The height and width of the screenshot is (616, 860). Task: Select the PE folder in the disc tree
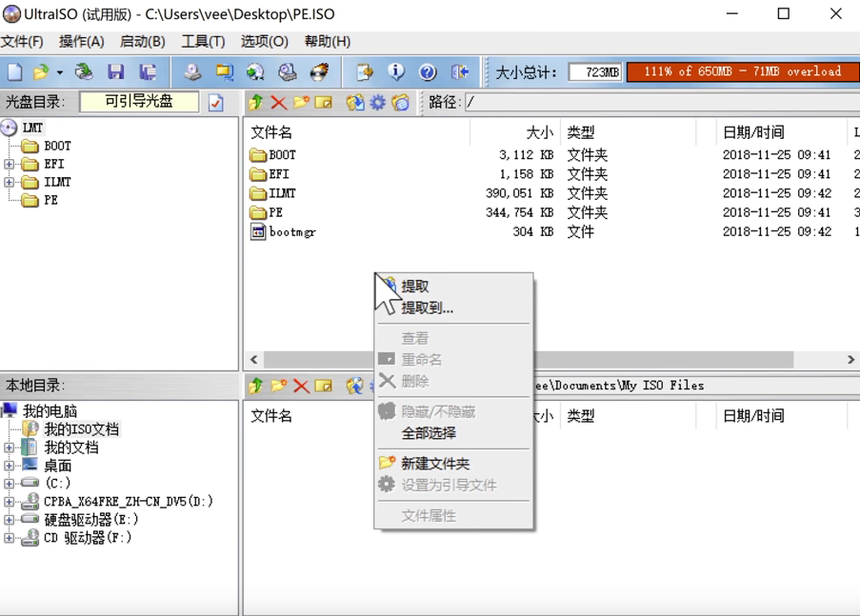point(50,200)
